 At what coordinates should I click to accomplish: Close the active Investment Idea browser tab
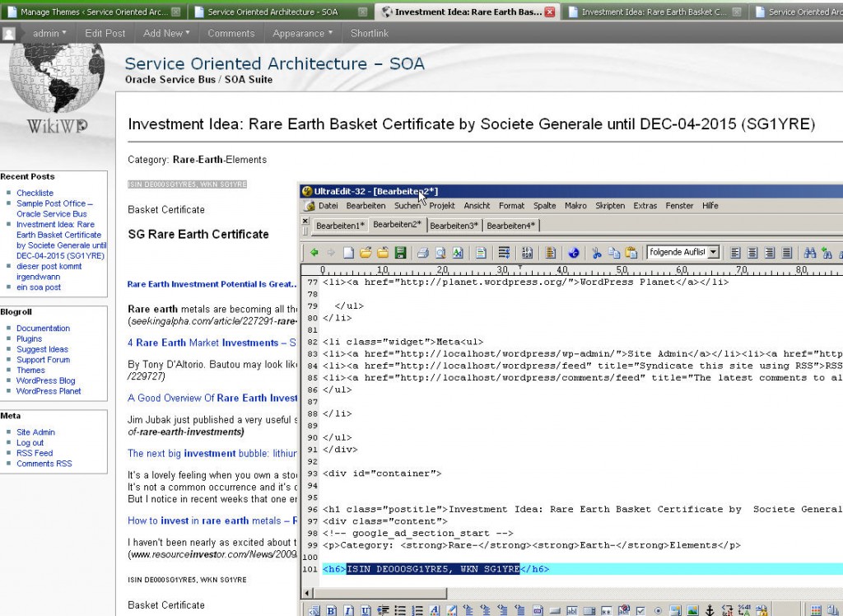click(549, 12)
